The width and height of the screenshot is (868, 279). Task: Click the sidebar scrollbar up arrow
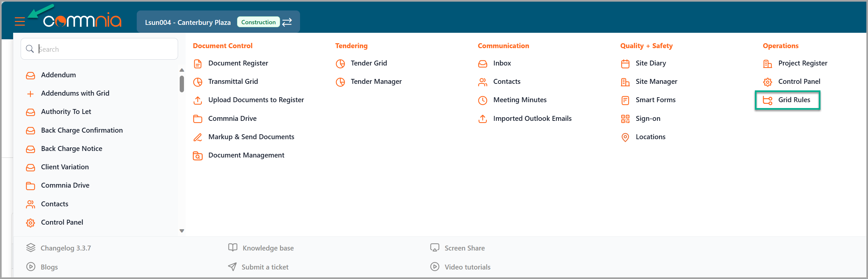click(182, 70)
